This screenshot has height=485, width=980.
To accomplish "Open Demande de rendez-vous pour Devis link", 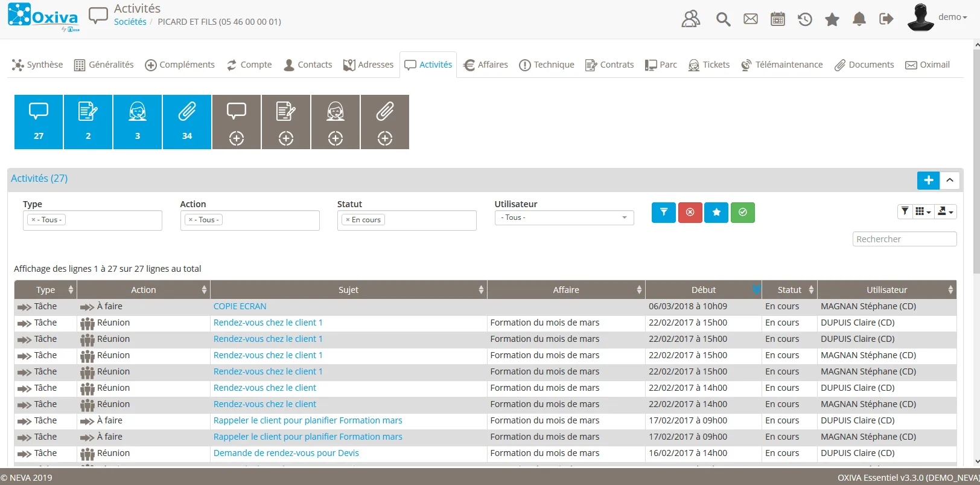I will [x=286, y=453].
